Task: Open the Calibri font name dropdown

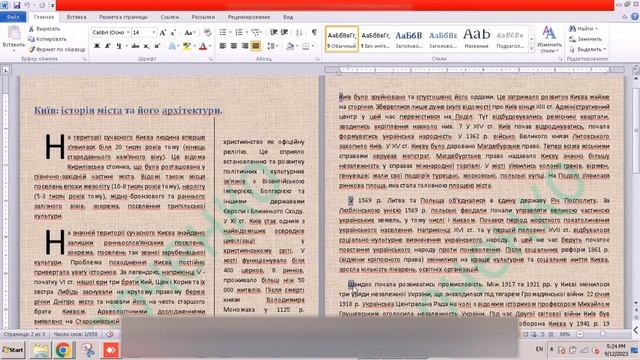Action: [x=128, y=32]
